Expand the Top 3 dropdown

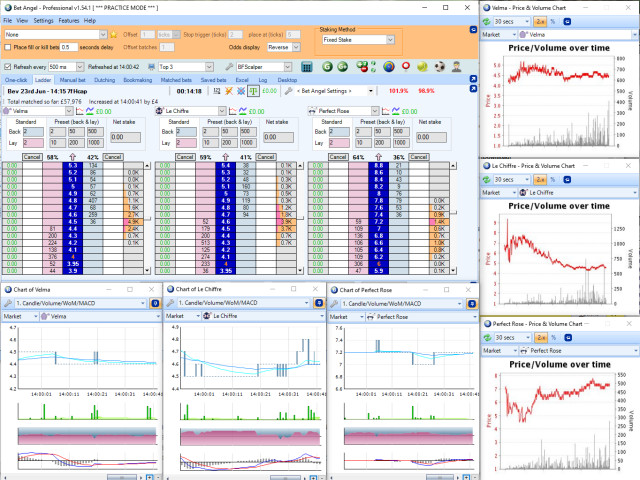coord(209,67)
